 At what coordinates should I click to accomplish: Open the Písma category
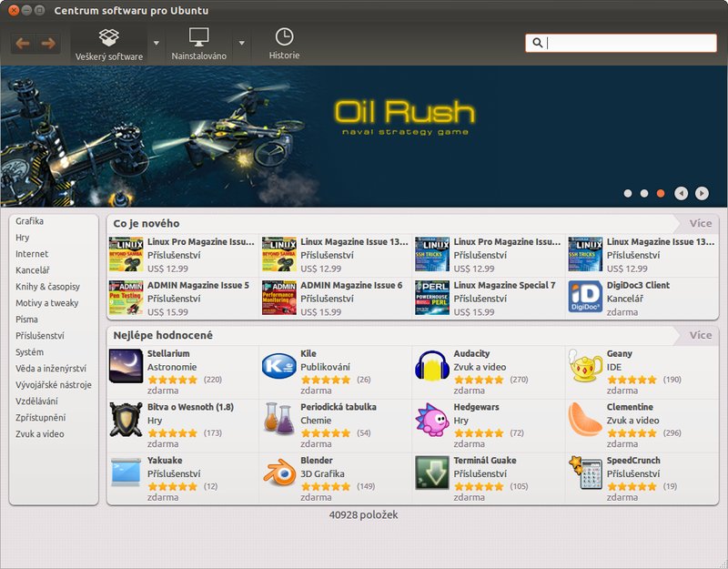pyautogui.click(x=27, y=320)
